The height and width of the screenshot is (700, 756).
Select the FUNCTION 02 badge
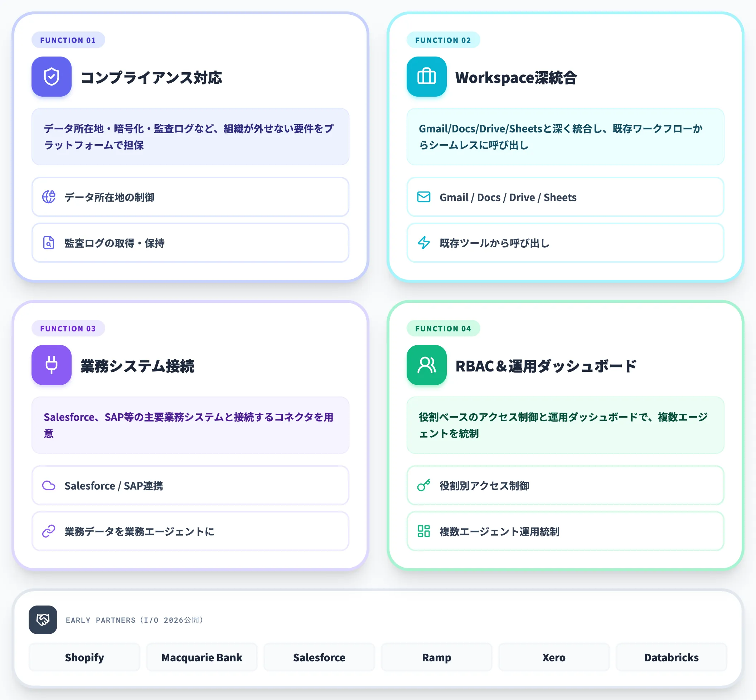(443, 40)
